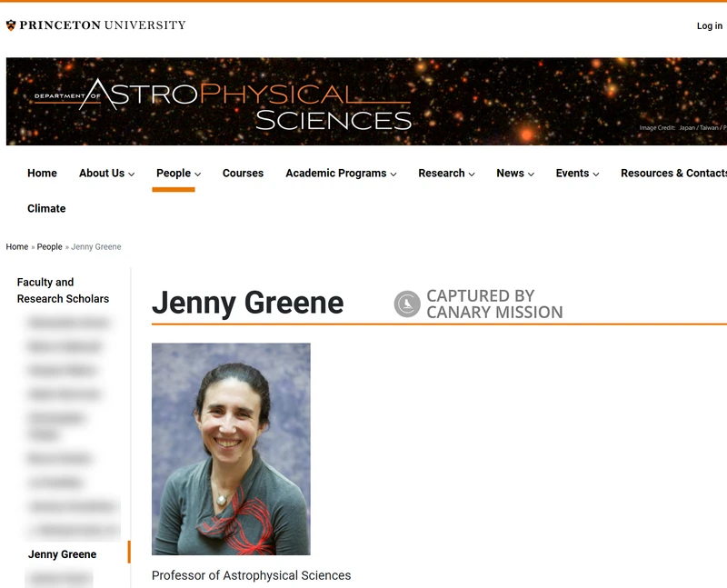Expand the News chevron arrow

coord(531,174)
